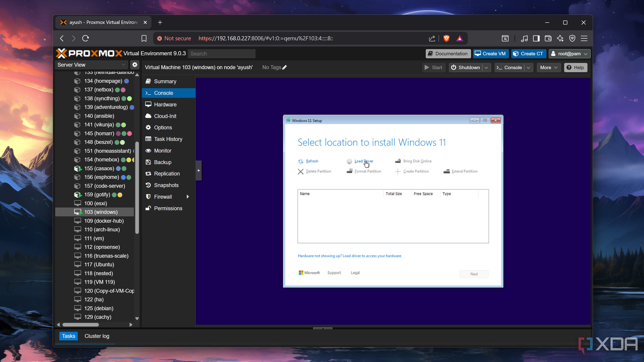Expand the Firewall submenu arrow

(x=187, y=197)
